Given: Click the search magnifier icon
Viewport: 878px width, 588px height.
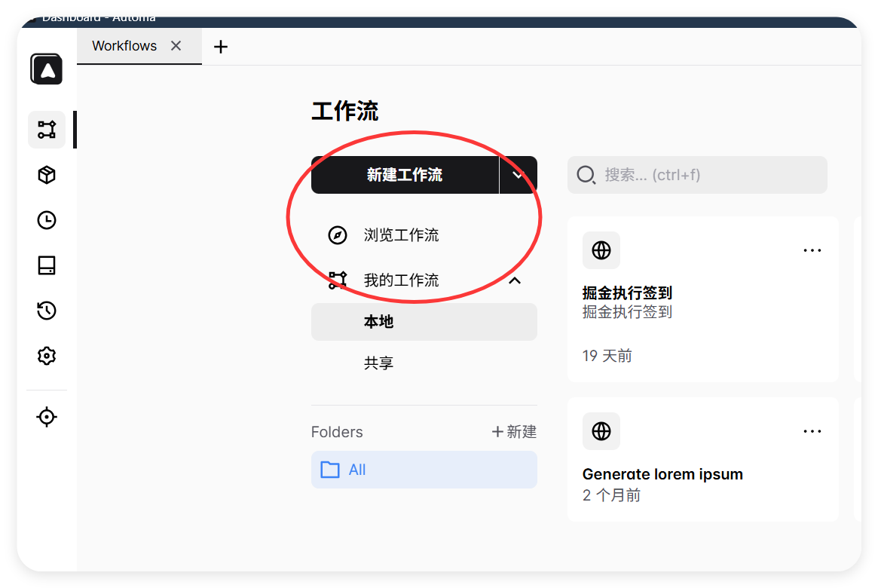Looking at the screenshot, I should 586,175.
